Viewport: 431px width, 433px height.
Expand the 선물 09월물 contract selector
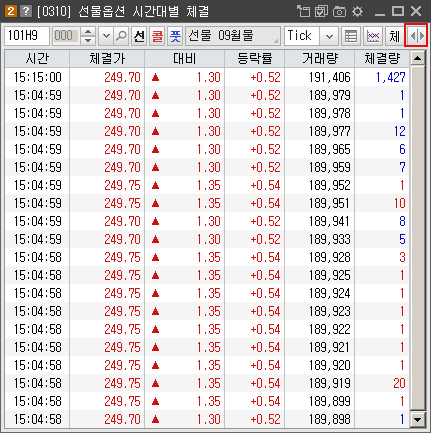[233, 36]
